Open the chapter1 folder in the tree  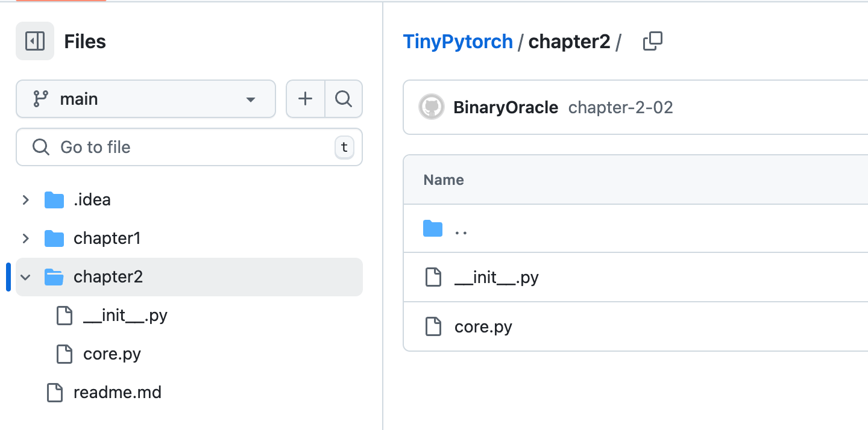[x=107, y=238]
